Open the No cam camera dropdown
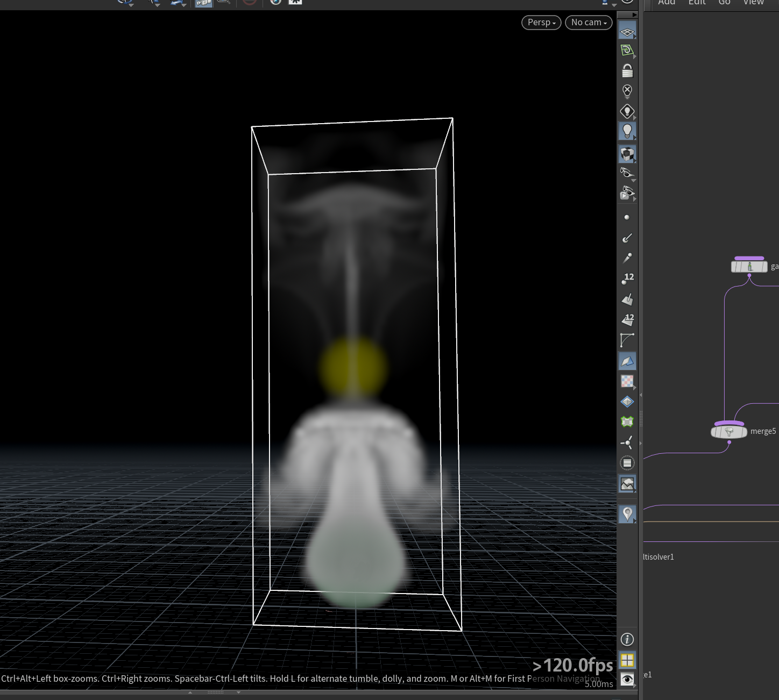779x700 pixels. pyautogui.click(x=589, y=22)
